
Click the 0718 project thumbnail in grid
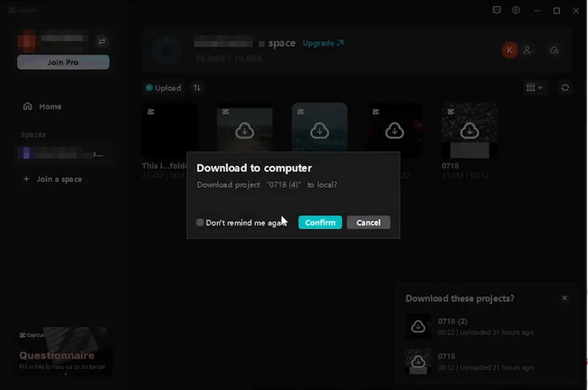click(x=469, y=130)
